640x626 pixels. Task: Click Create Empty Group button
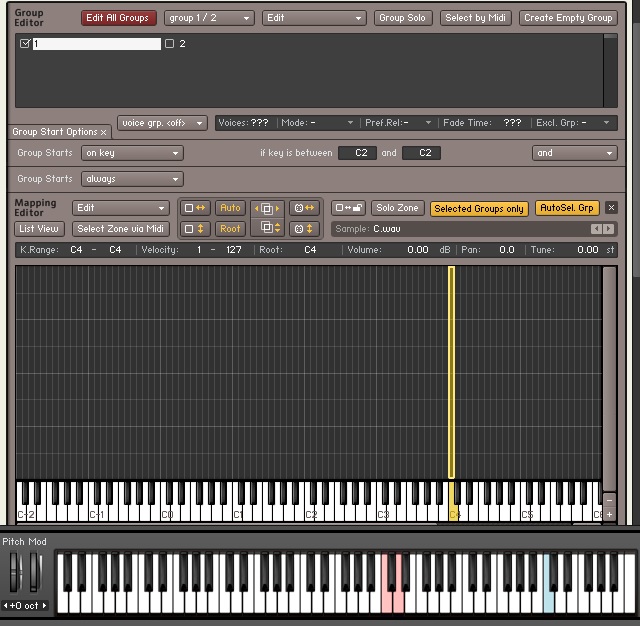[568, 18]
